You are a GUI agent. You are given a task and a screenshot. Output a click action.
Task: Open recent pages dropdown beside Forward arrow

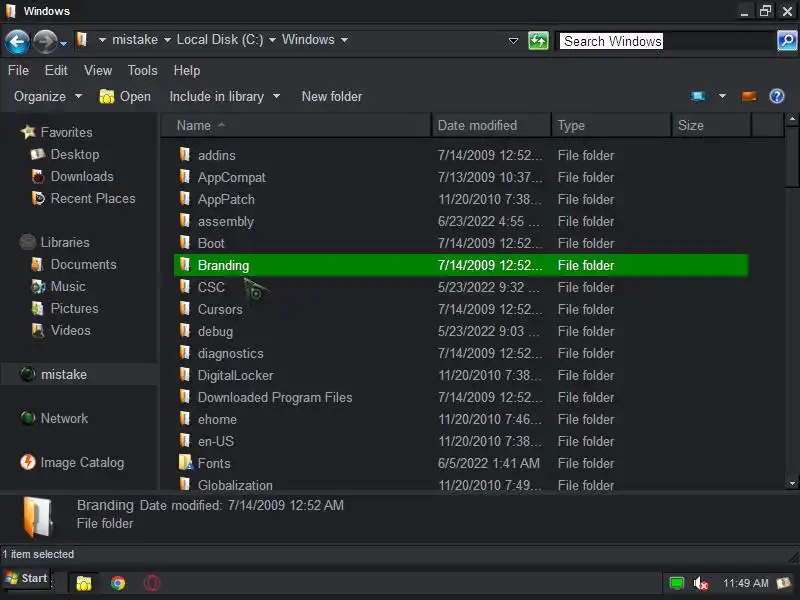(x=63, y=44)
